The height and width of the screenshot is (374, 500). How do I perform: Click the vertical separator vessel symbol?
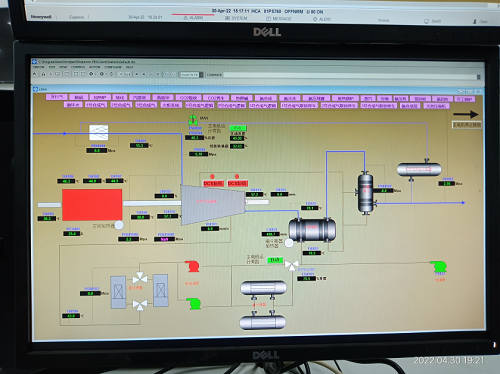click(366, 193)
